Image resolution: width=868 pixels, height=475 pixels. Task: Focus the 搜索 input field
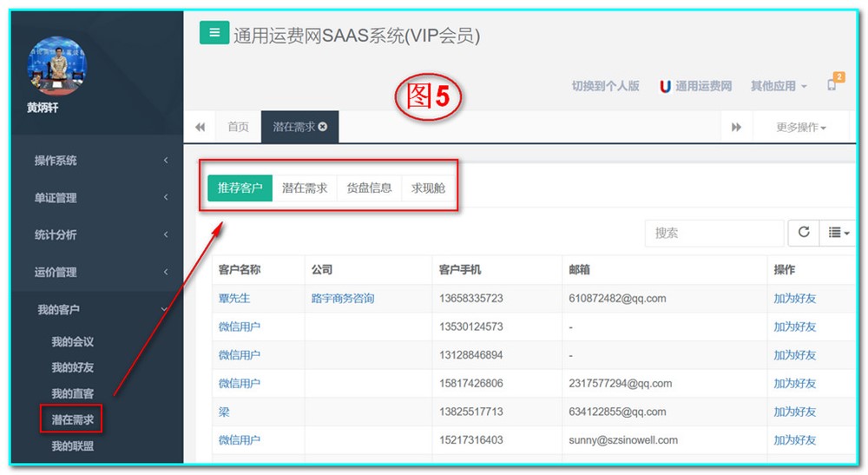pyautogui.click(x=714, y=233)
